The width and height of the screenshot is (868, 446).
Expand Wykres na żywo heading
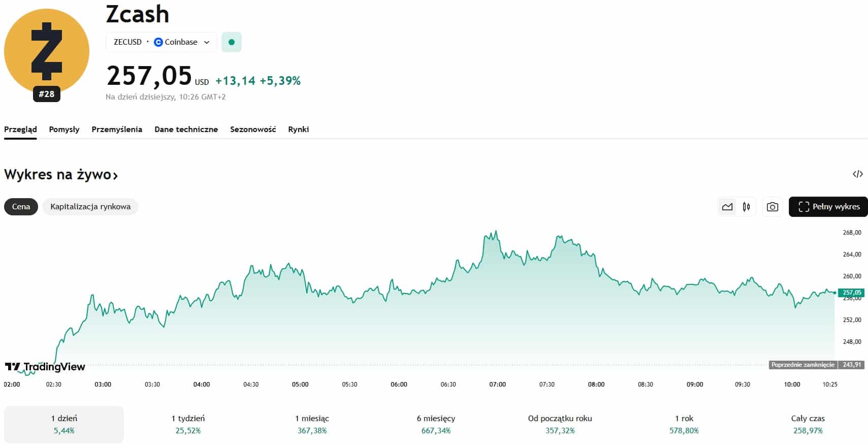coord(61,175)
